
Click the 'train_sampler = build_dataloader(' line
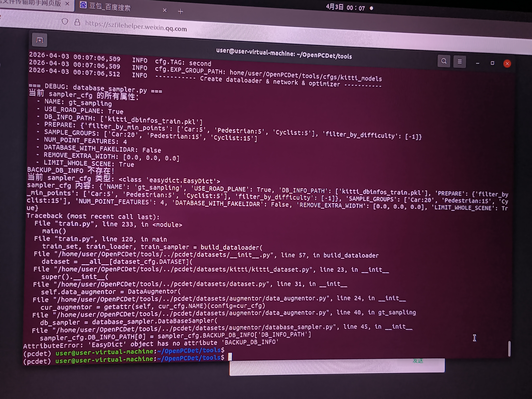152,247
